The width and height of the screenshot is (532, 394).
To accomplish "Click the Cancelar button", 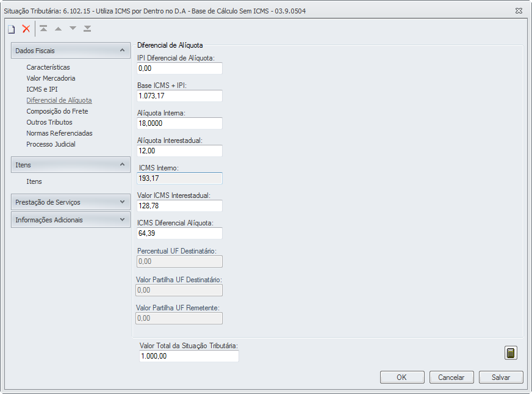I will (x=451, y=378).
